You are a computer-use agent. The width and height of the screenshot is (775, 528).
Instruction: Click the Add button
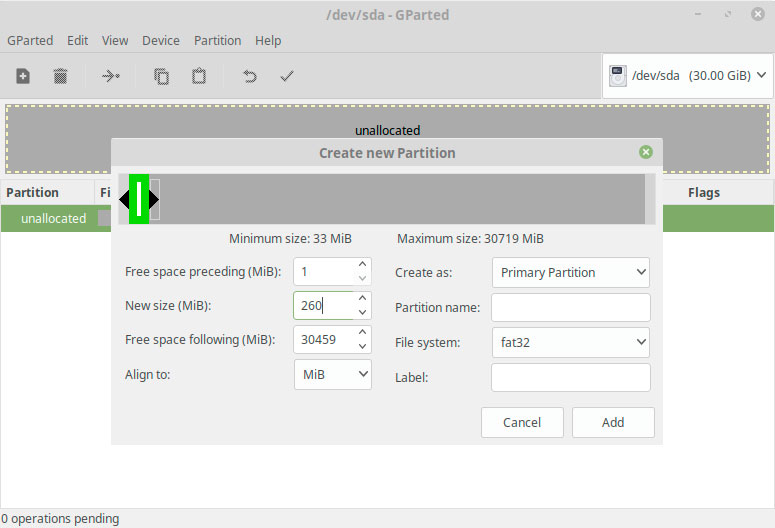613,422
